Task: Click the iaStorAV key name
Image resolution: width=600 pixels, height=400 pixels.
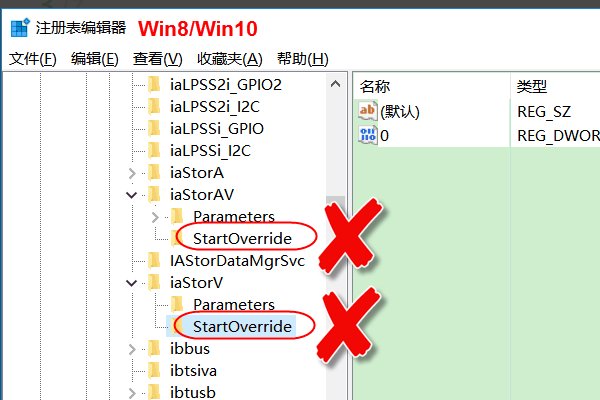Action: [202, 194]
